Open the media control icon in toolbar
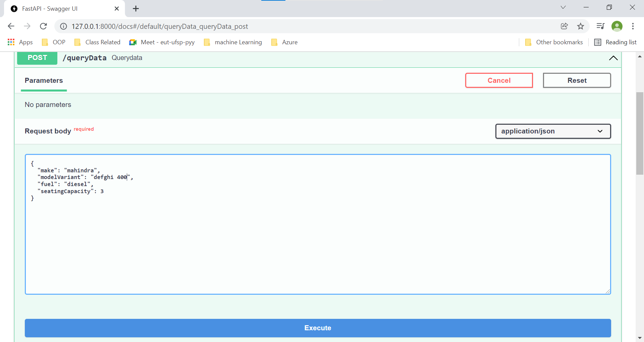Image resolution: width=644 pixels, height=342 pixels. click(x=600, y=26)
